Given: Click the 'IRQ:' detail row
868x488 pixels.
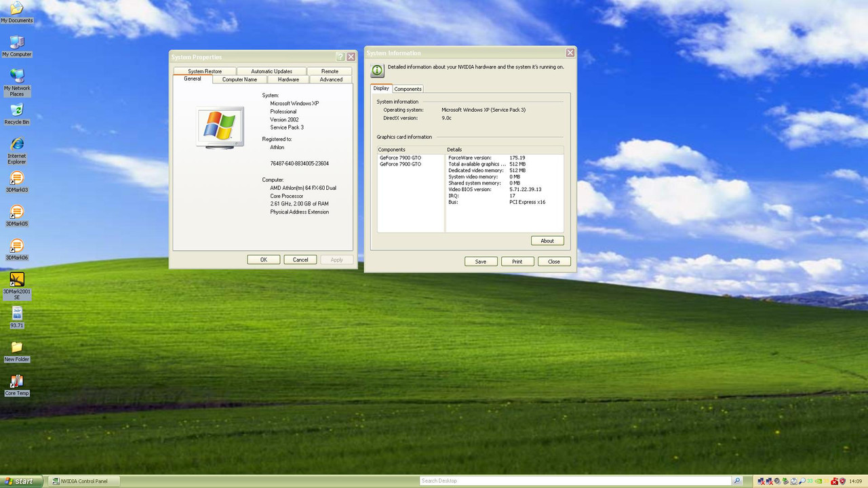Looking at the screenshot, I should tap(505, 196).
